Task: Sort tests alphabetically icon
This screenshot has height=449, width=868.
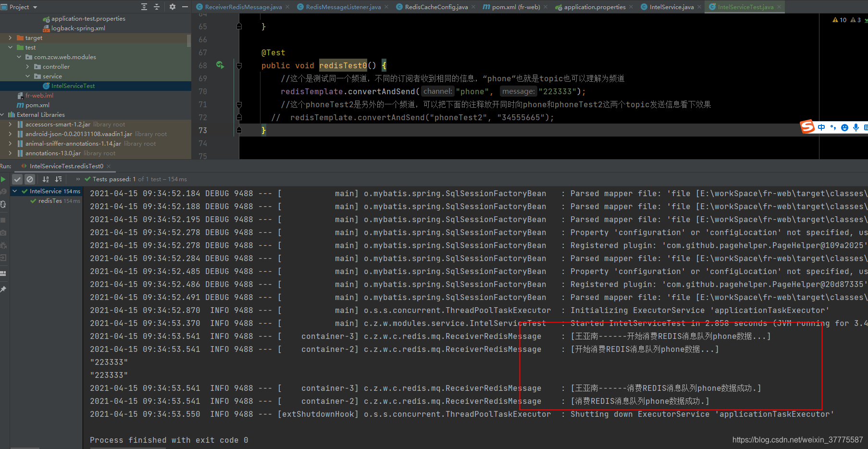Action: [x=46, y=179]
